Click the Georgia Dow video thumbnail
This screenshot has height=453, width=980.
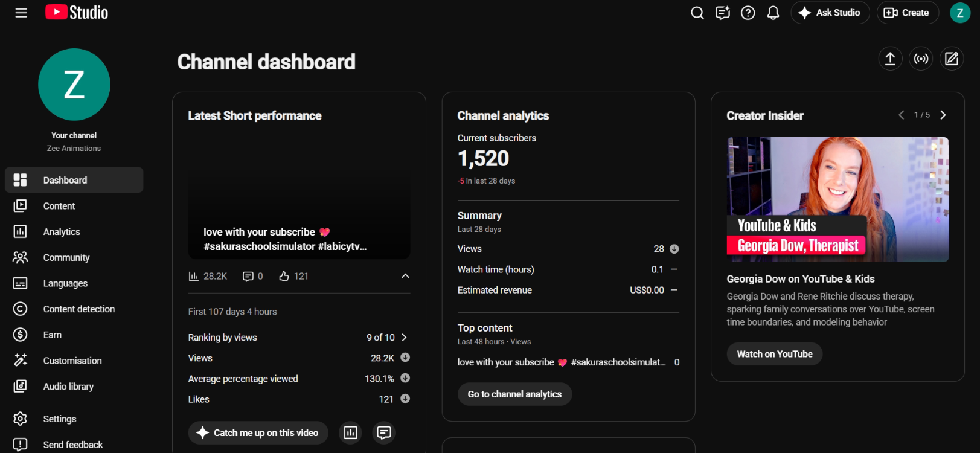click(x=838, y=199)
